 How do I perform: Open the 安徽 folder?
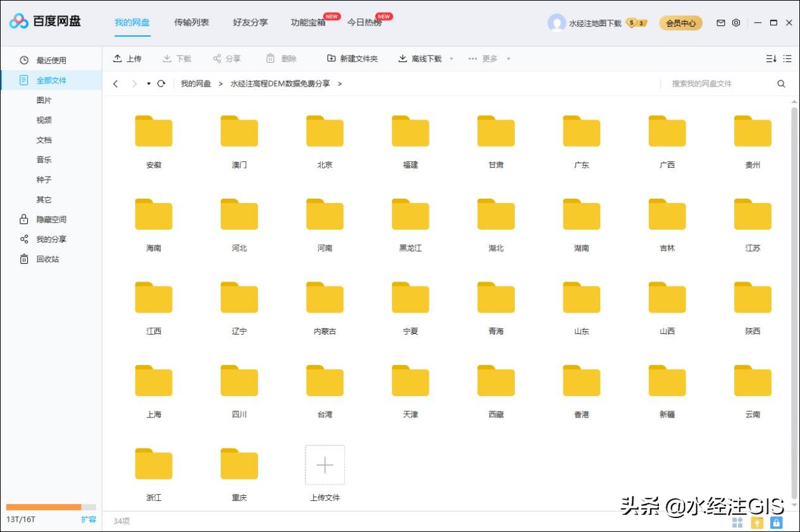(x=152, y=131)
